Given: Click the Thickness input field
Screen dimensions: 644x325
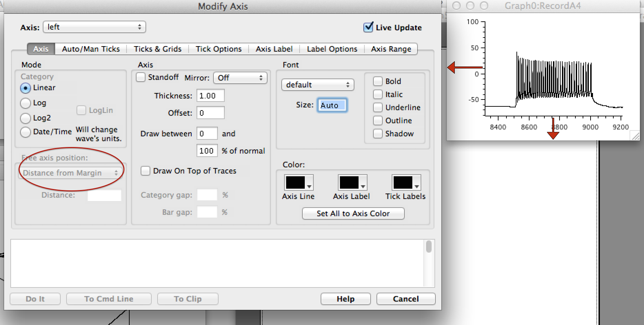Looking at the screenshot, I should pos(210,96).
